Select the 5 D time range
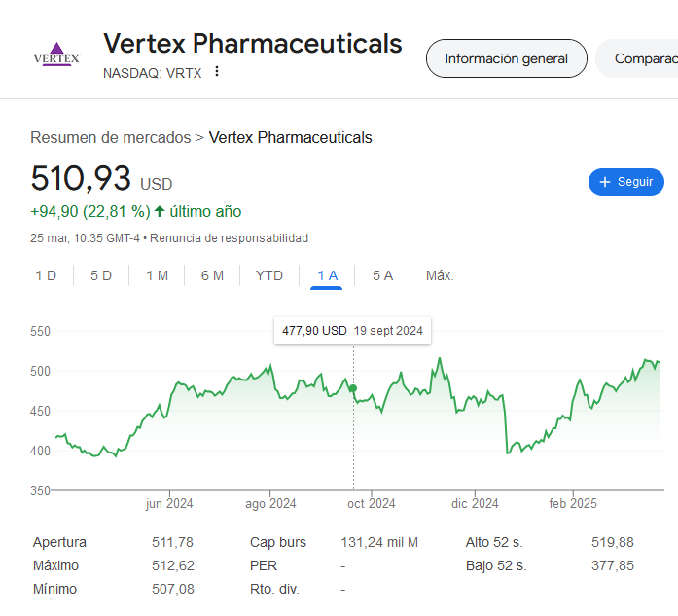 [x=101, y=275]
